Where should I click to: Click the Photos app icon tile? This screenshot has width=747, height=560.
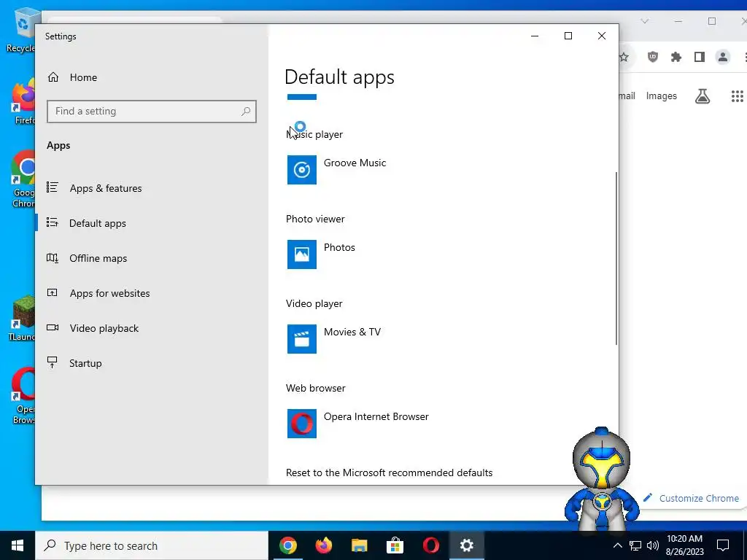[302, 254]
